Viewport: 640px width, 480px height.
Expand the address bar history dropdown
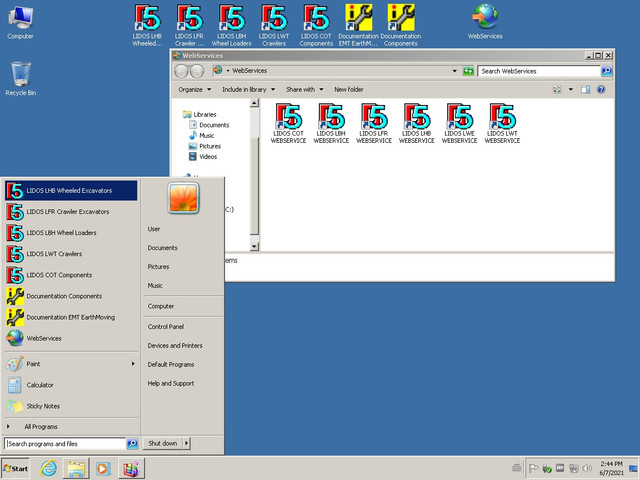click(x=455, y=71)
